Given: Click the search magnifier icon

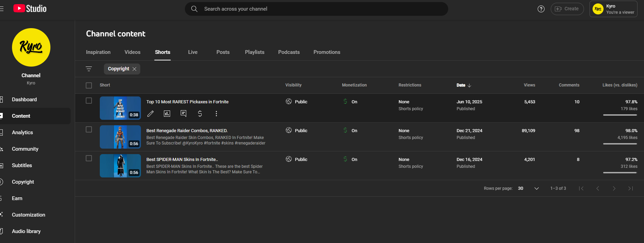Looking at the screenshot, I should click(194, 9).
